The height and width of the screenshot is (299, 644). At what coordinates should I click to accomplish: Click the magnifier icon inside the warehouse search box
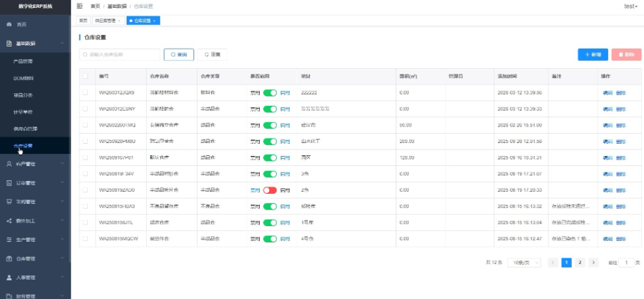(x=85, y=54)
